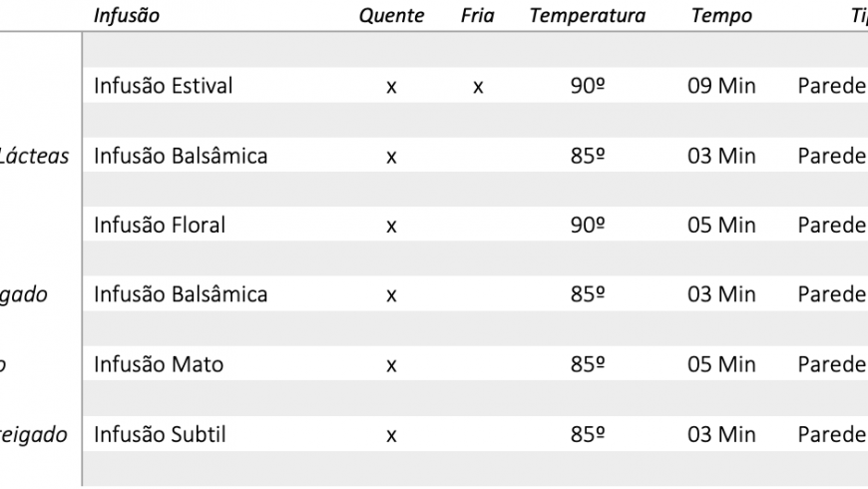Click 85º in the Infusão Subtil row

point(588,435)
